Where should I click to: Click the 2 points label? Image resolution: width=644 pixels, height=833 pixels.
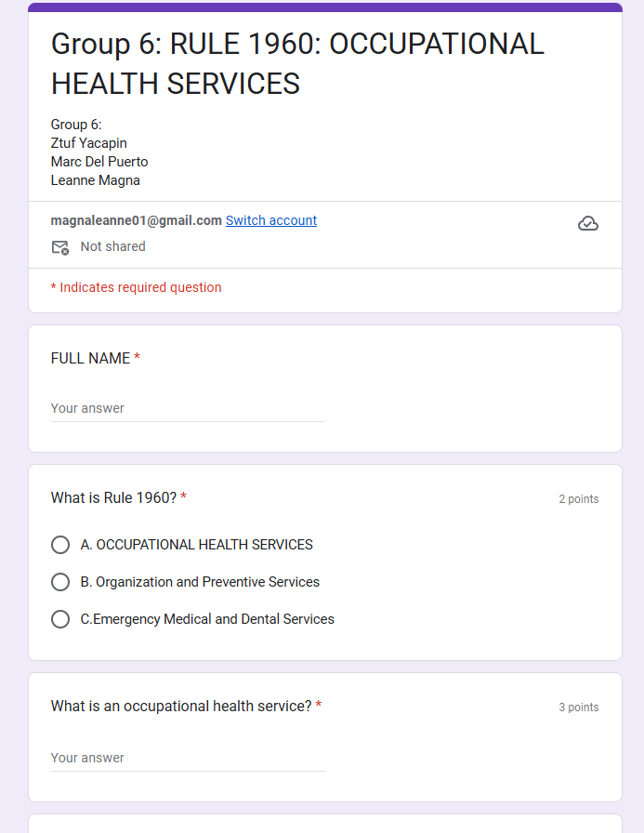[578, 499]
